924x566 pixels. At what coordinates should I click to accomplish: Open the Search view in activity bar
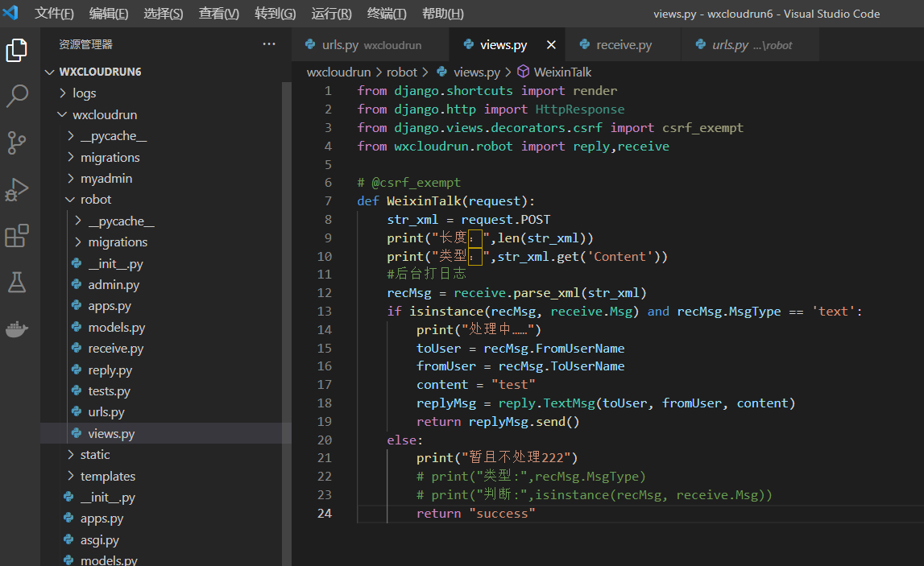tap(16, 96)
